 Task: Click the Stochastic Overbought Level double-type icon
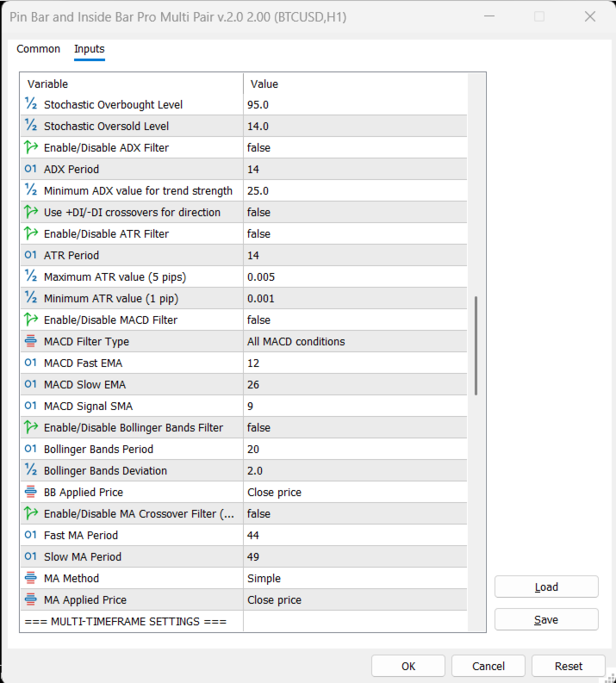pyautogui.click(x=31, y=104)
